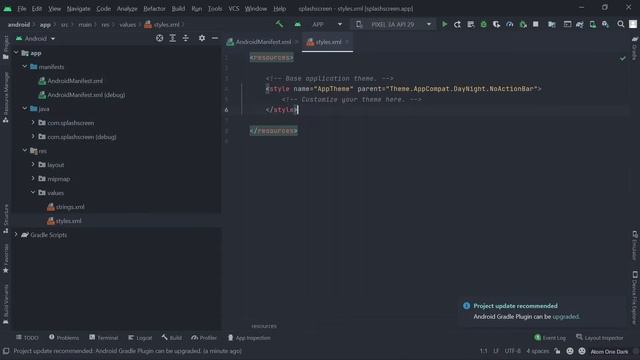640x360 pixels.
Task: Open the Device File Explorer side panel
Action: tap(635, 297)
